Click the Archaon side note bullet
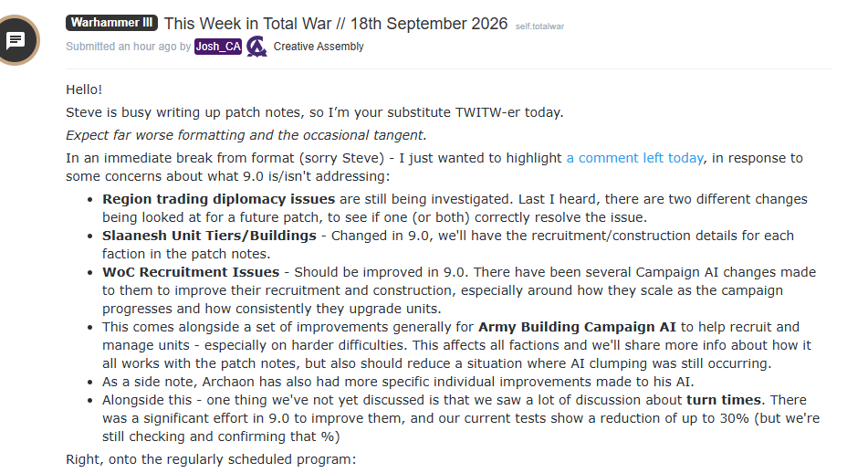The image size is (868, 473). (x=398, y=382)
